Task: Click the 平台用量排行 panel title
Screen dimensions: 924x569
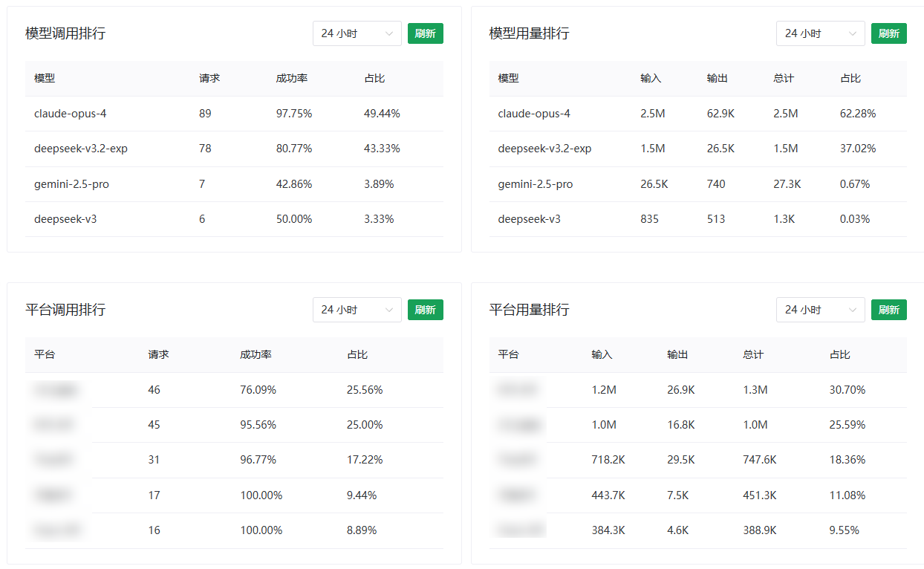Action: tap(527, 310)
